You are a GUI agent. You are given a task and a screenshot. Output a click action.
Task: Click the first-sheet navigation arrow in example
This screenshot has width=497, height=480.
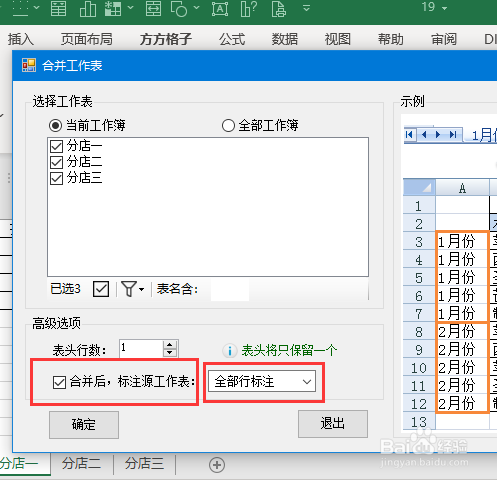[x=409, y=135]
